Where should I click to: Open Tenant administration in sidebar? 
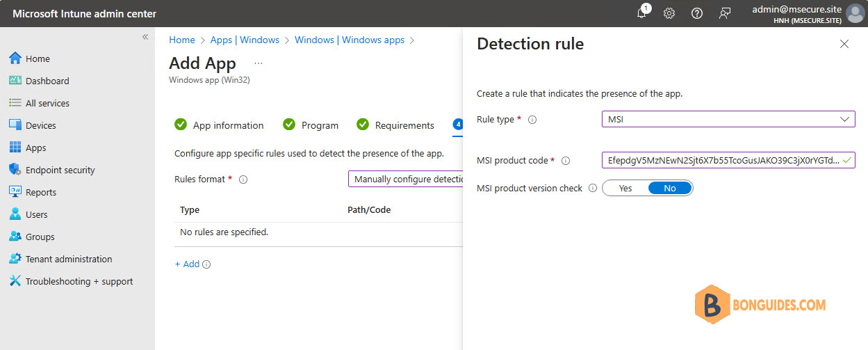coord(69,259)
